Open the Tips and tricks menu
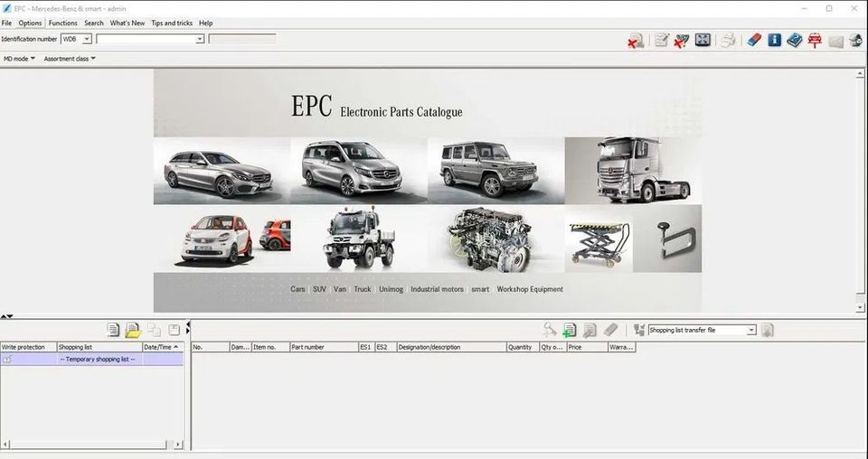This screenshot has width=868, height=459. (171, 23)
